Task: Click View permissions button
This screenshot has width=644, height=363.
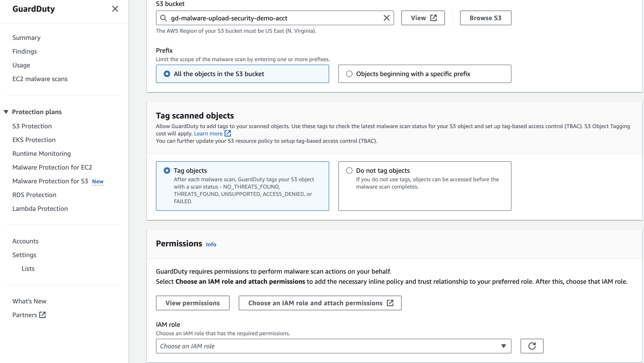Action: [192, 303]
